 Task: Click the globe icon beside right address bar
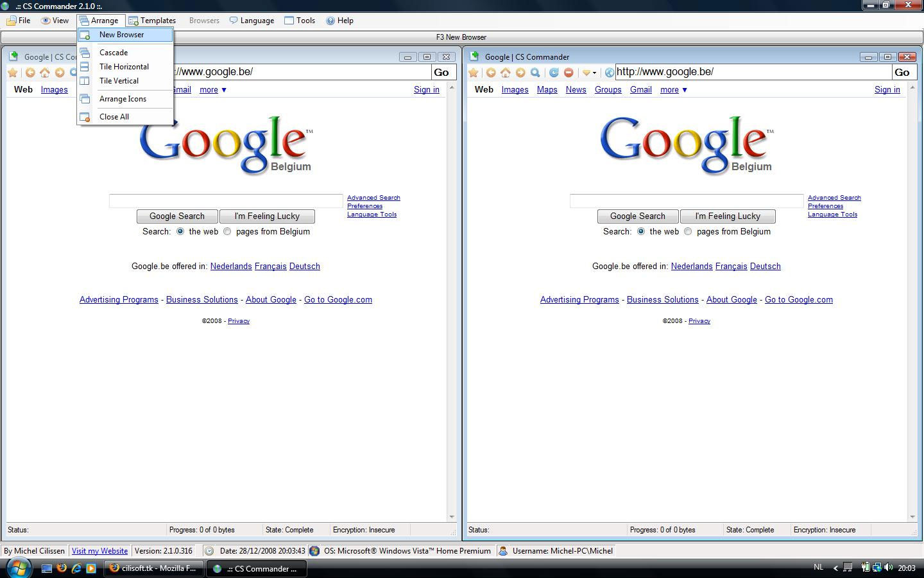click(610, 73)
